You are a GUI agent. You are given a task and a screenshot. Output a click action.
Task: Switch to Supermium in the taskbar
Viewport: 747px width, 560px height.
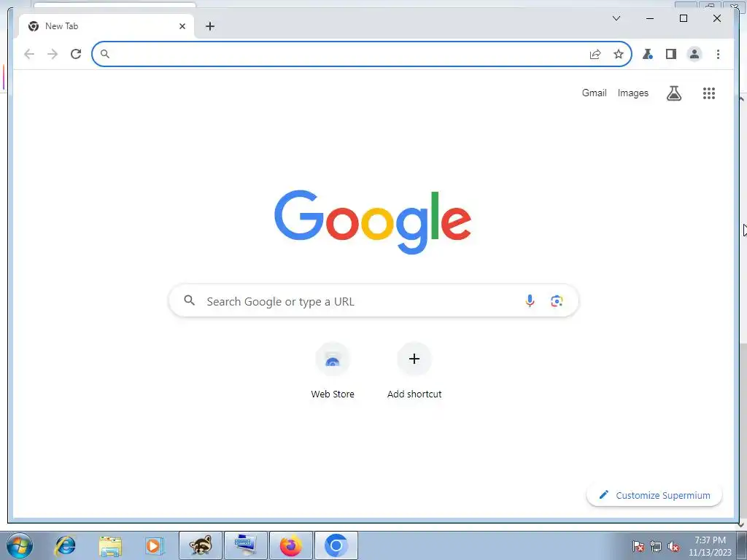point(336,545)
